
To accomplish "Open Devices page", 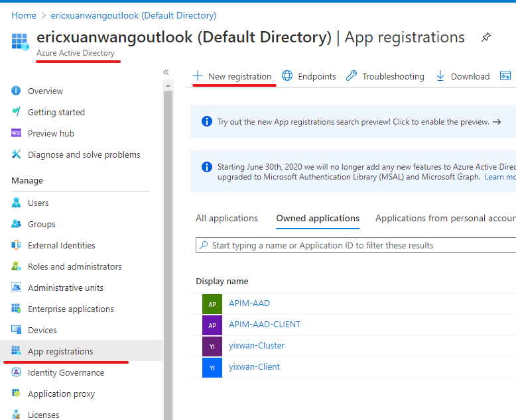I will click(42, 331).
